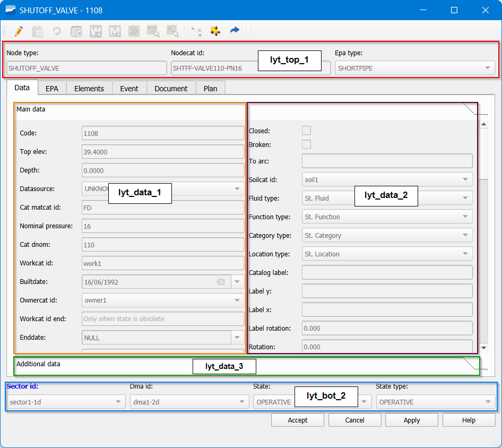
Task: Open the Enddate dropdown arrow
Action: pos(237,338)
